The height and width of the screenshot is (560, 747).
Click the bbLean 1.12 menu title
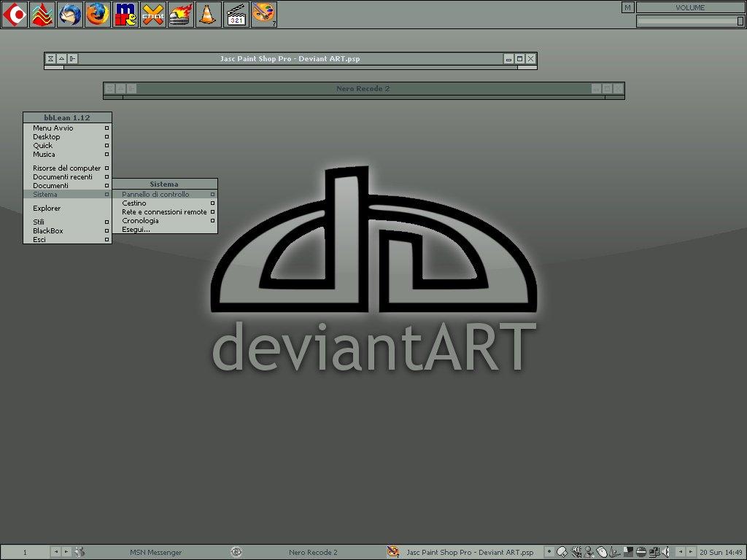click(x=67, y=117)
